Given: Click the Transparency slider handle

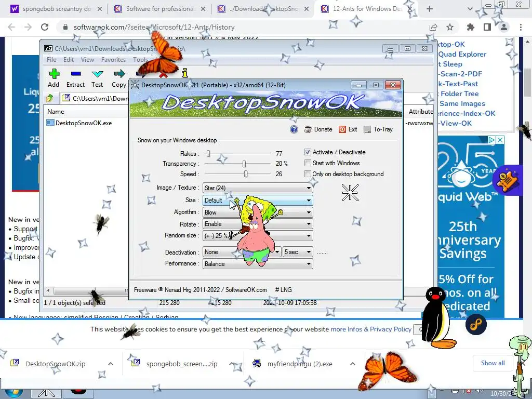Looking at the screenshot, I should [244, 164].
